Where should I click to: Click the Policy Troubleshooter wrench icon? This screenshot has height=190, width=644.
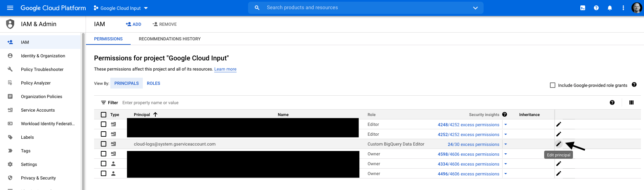click(10, 69)
